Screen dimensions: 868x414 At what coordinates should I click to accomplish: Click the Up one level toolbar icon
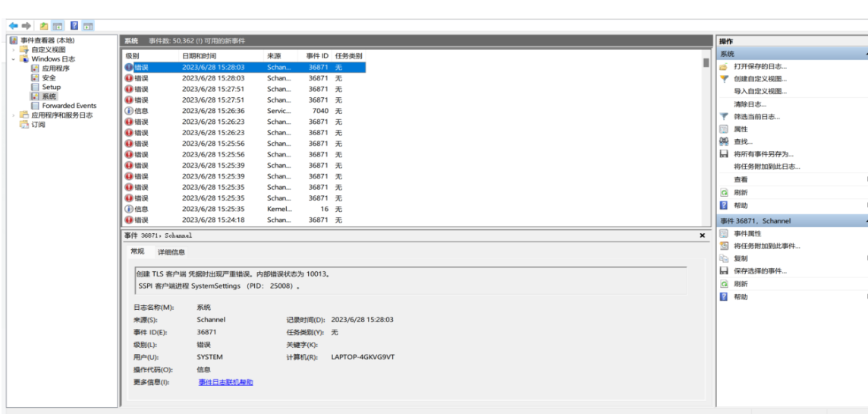[44, 26]
